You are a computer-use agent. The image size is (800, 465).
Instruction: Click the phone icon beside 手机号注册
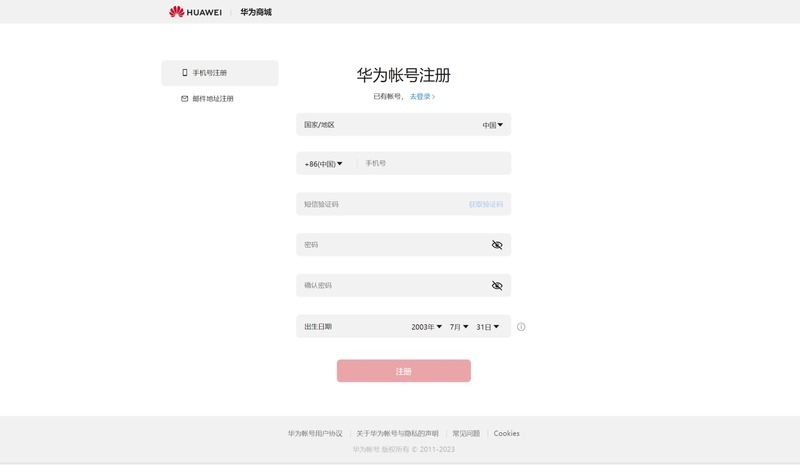coord(185,73)
